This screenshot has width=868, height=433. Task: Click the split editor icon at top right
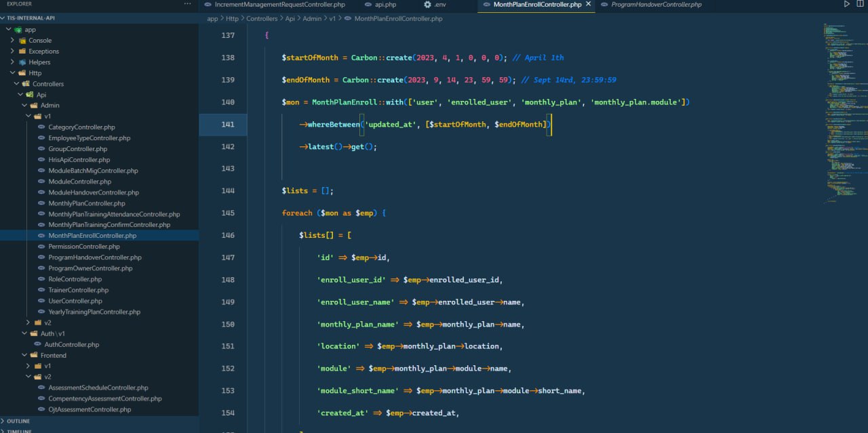point(861,4)
